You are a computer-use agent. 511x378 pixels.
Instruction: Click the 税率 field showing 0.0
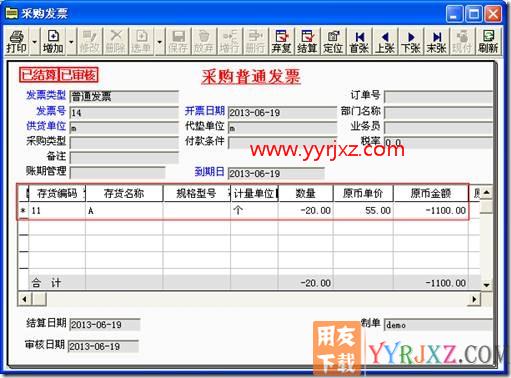point(438,143)
